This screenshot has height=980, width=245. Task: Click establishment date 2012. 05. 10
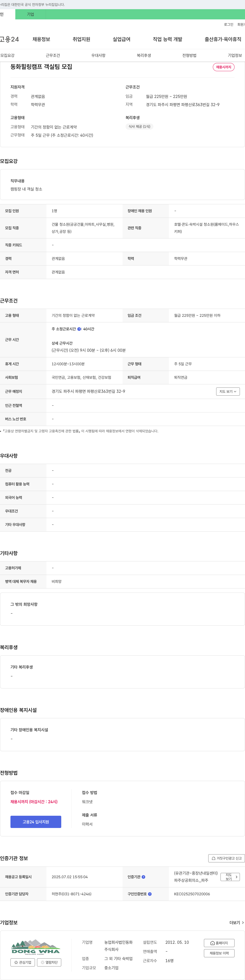[x=177, y=942]
